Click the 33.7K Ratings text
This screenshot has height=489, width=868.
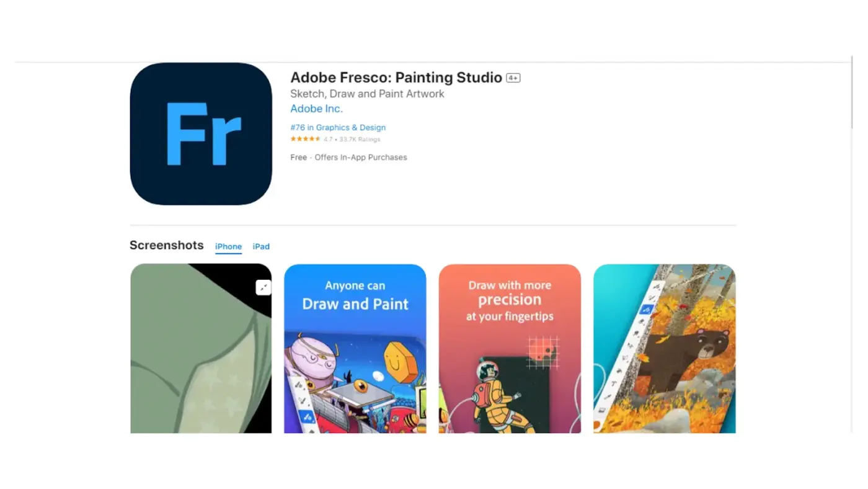(360, 140)
